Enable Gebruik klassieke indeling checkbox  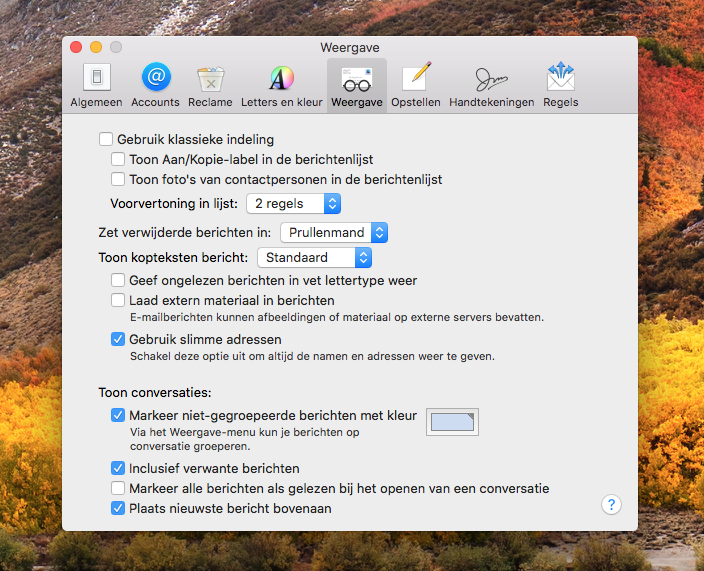tap(106, 139)
